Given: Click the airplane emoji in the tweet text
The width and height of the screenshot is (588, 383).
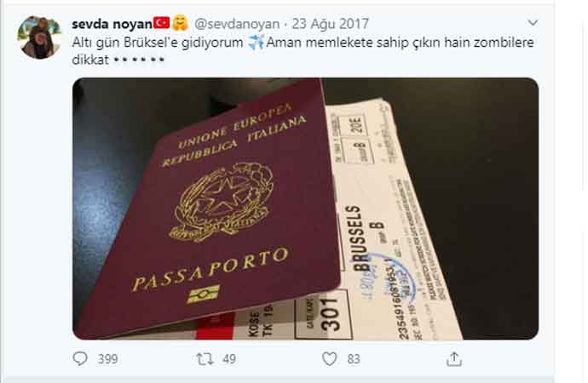Looking at the screenshot, I should point(256,43).
